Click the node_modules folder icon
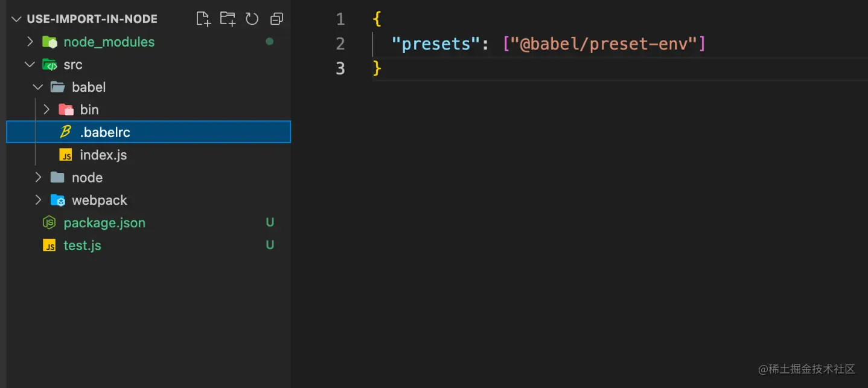The image size is (868, 388). (49, 42)
